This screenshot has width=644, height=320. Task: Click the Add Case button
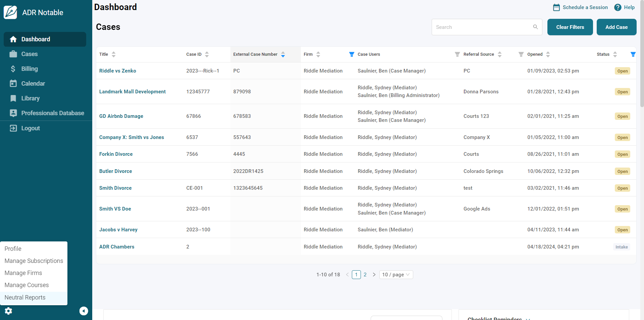point(616,27)
